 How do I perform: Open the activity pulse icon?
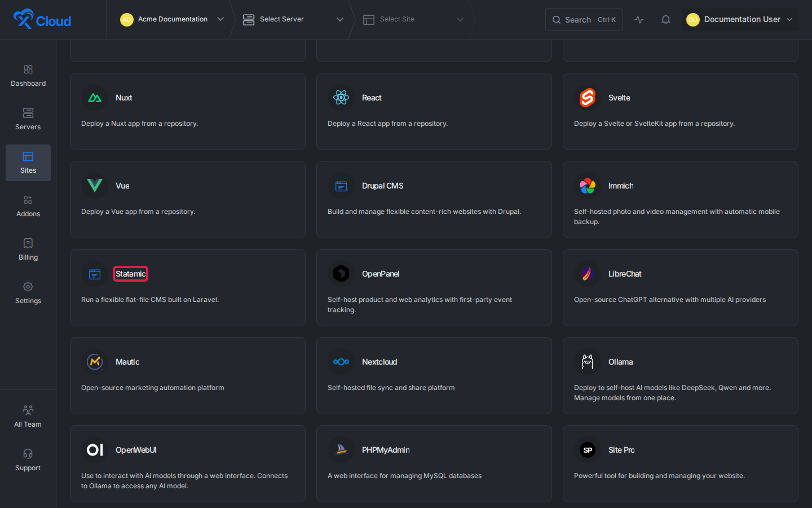coord(639,19)
